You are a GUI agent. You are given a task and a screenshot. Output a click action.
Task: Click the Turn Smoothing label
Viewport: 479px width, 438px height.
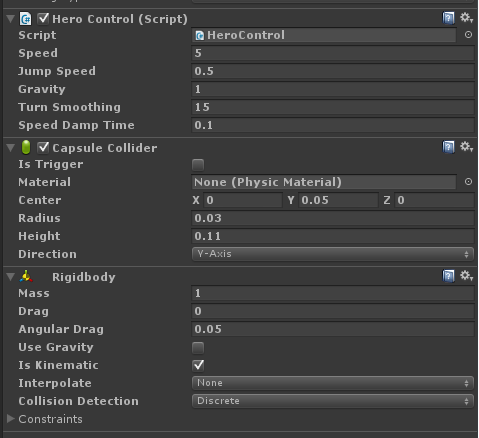[69, 107]
